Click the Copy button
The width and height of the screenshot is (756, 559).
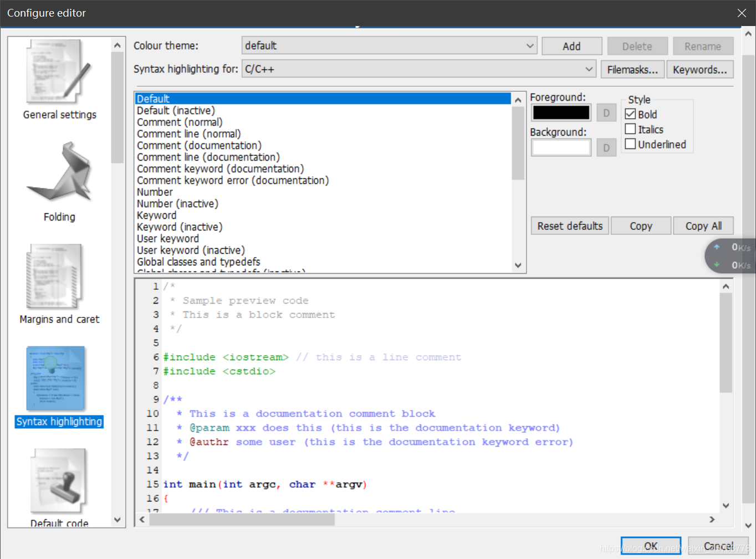641,225
